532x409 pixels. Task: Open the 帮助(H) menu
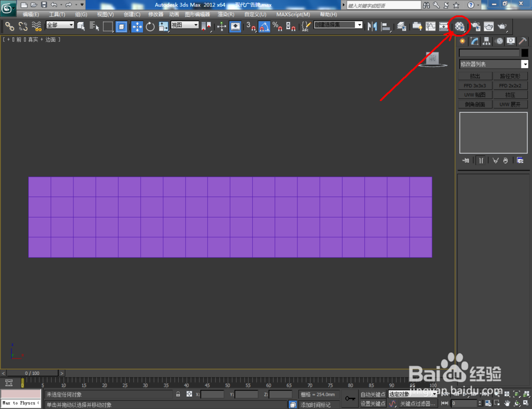pyautogui.click(x=328, y=14)
